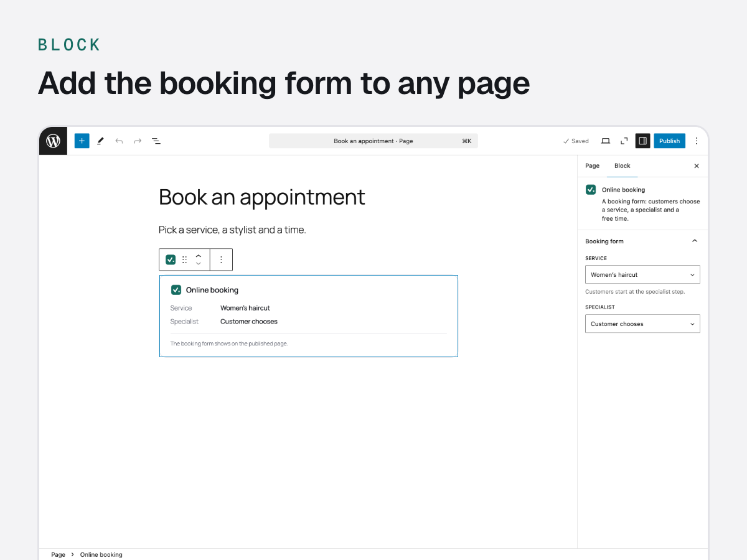Image resolution: width=747 pixels, height=560 pixels.
Task: Open the editor in Fullscreen mode via expand icon
Action: point(624,141)
